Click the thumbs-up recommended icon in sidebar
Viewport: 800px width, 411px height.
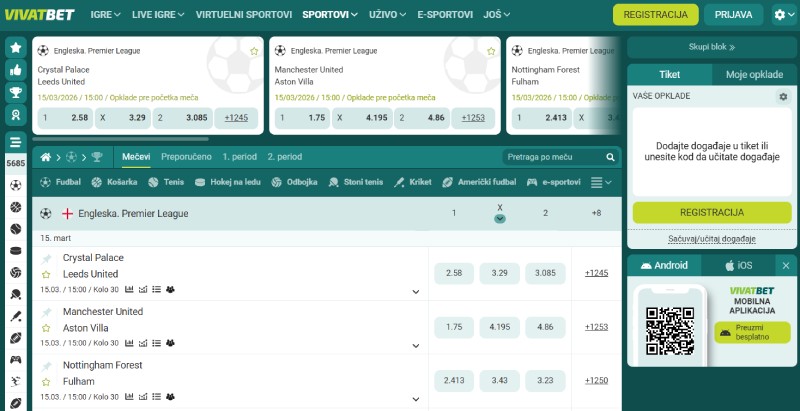16,70
